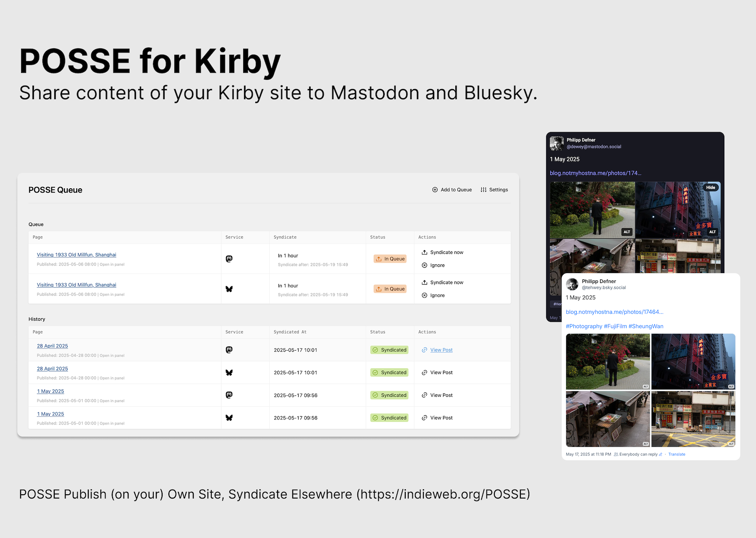Toggle ALT text on the neon sign photo
The image size is (756, 538).
713,232
